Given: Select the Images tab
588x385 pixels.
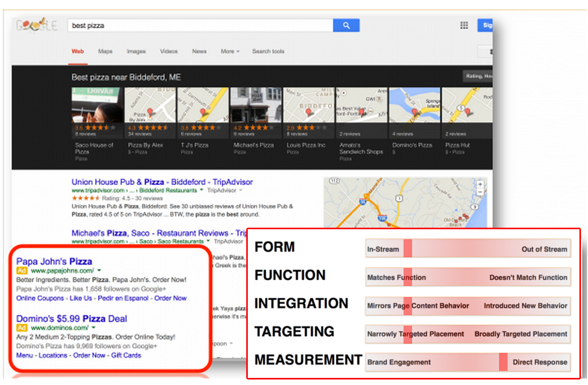Looking at the screenshot, I should pos(136,51).
